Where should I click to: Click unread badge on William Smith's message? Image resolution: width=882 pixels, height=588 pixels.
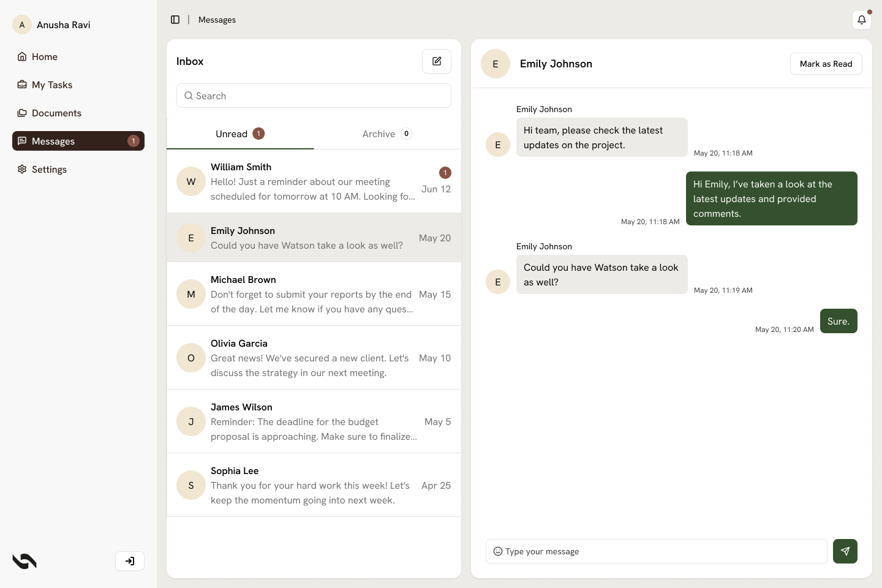[445, 173]
